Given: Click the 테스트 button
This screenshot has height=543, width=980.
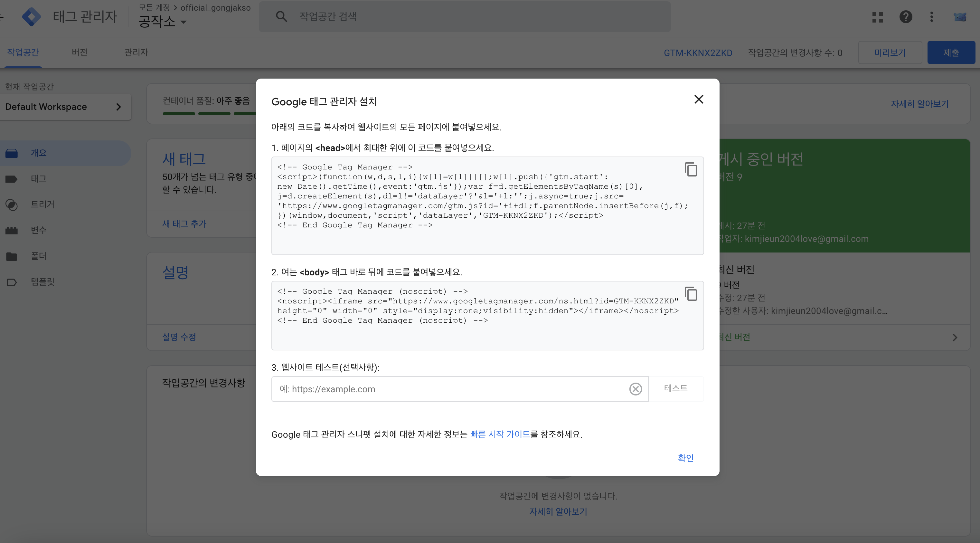Looking at the screenshot, I should [675, 388].
